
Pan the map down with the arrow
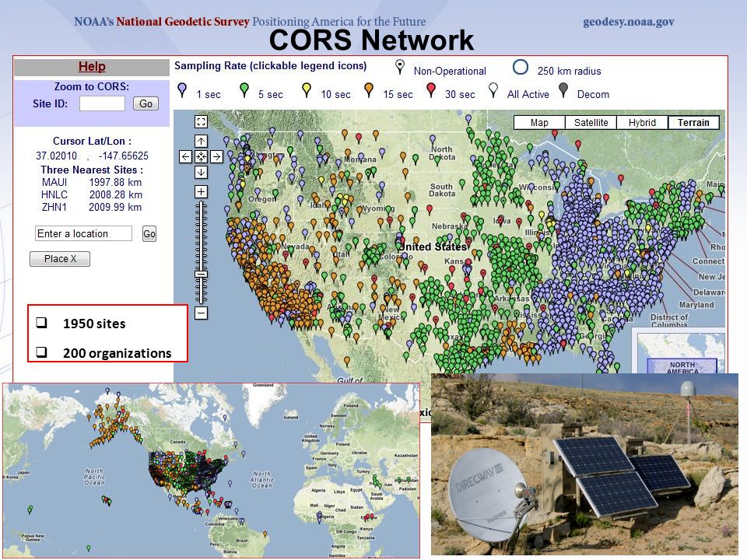[201, 172]
